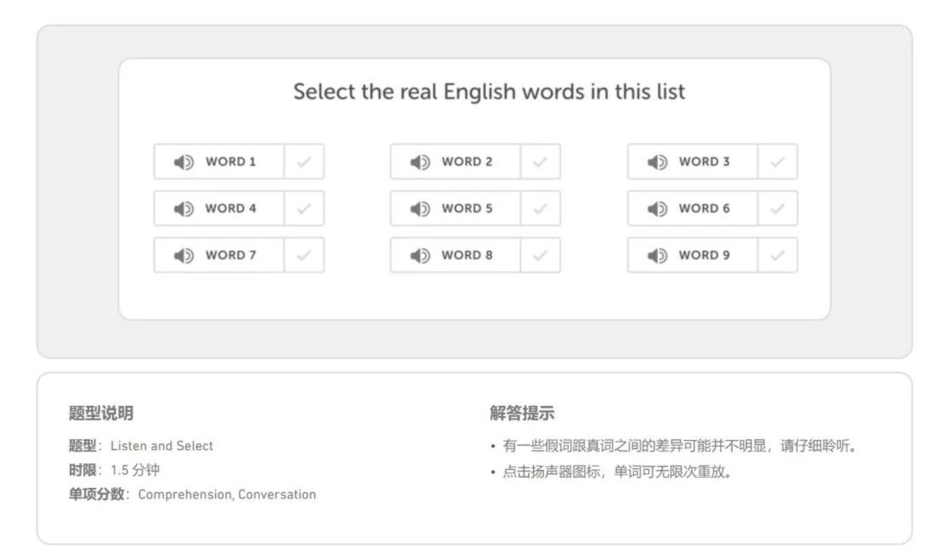The width and height of the screenshot is (951, 560).
Task: Click the WORD 5 label button
Action: [466, 209]
